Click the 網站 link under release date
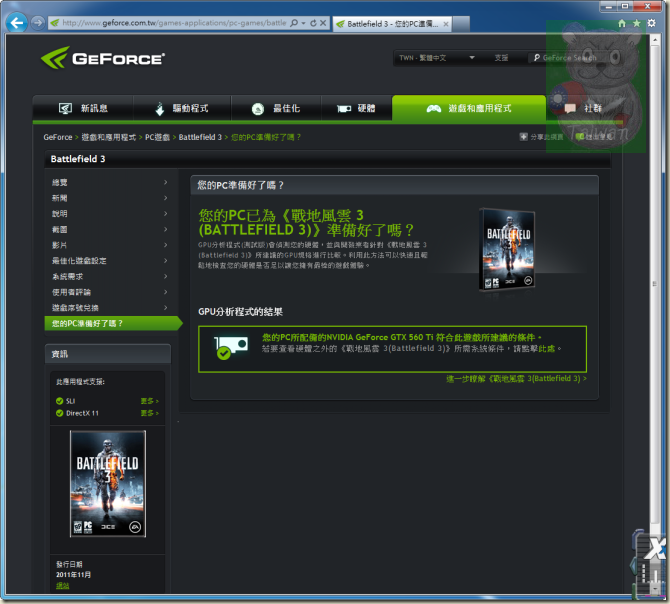This screenshot has width=670, height=604. pyautogui.click(x=62, y=586)
